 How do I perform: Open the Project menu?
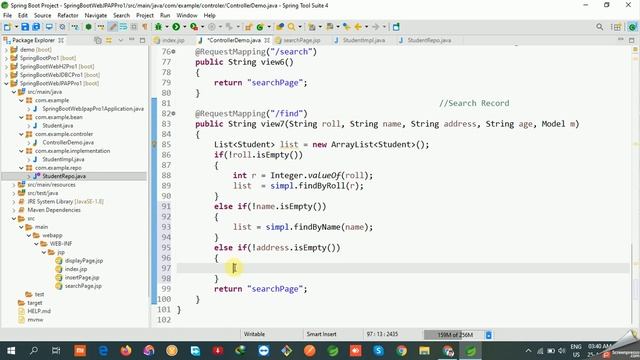point(145,16)
